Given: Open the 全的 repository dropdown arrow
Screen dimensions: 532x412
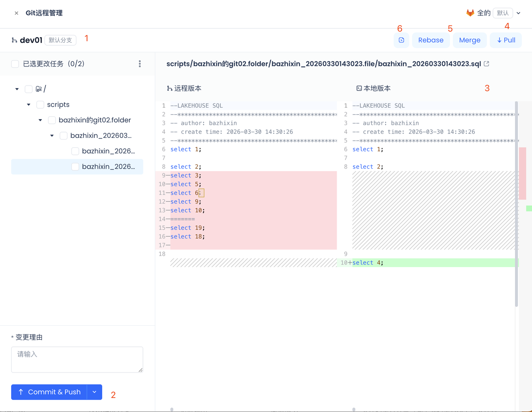Looking at the screenshot, I should [518, 13].
